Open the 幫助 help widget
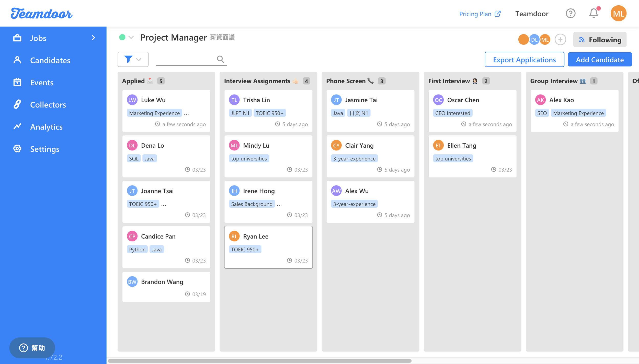 (32, 348)
